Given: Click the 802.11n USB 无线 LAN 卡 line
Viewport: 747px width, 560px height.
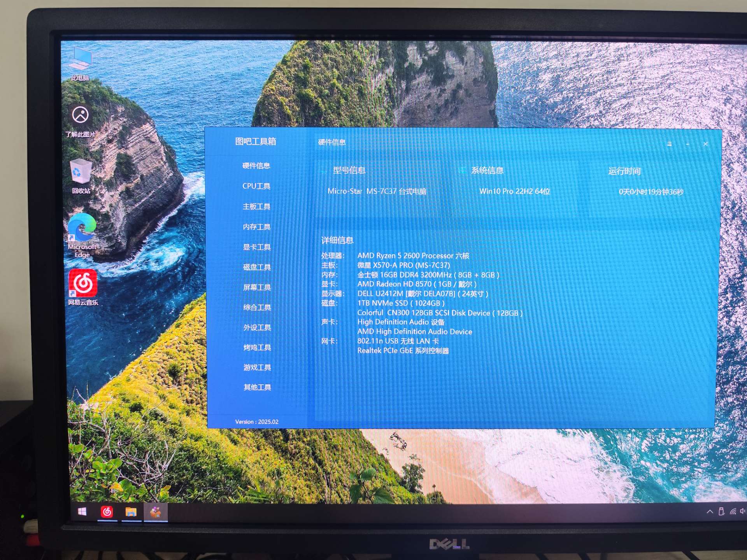Looking at the screenshot, I should [x=398, y=341].
